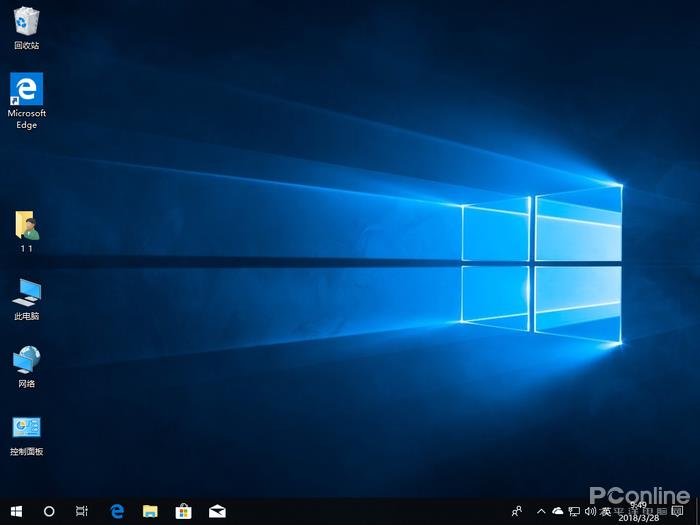Open File Explorer from the taskbar
This screenshot has width=700, height=525.
coord(150,511)
